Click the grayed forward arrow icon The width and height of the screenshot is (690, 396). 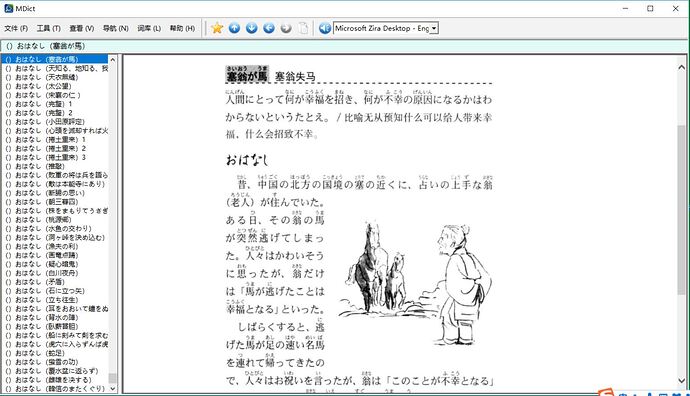click(286, 28)
